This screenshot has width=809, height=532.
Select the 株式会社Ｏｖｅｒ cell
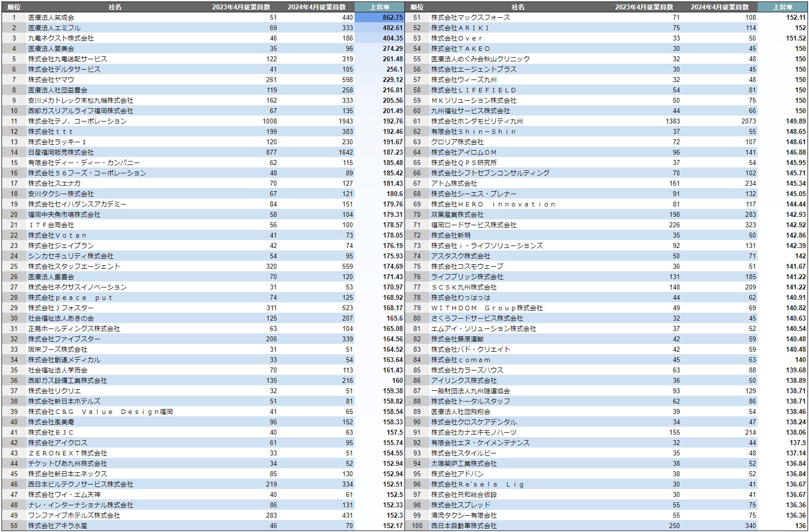coord(457,38)
